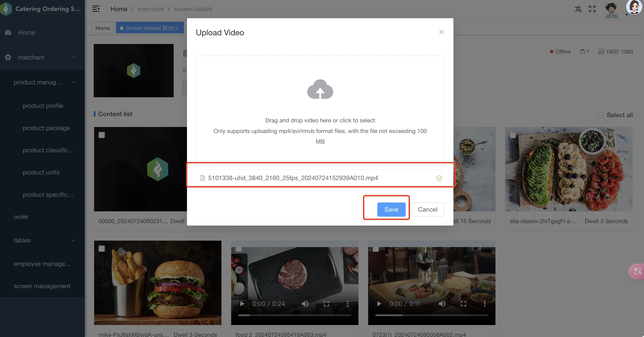
Task: Tick the checkbox on burger image
Action: 101,248
